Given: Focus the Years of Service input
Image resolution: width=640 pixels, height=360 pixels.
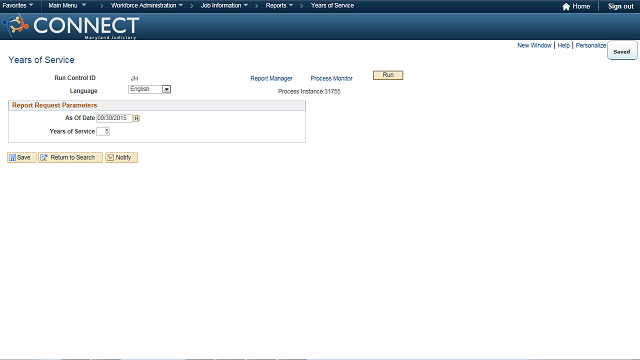Looking at the screenshot, I should (x=103, y=131).
